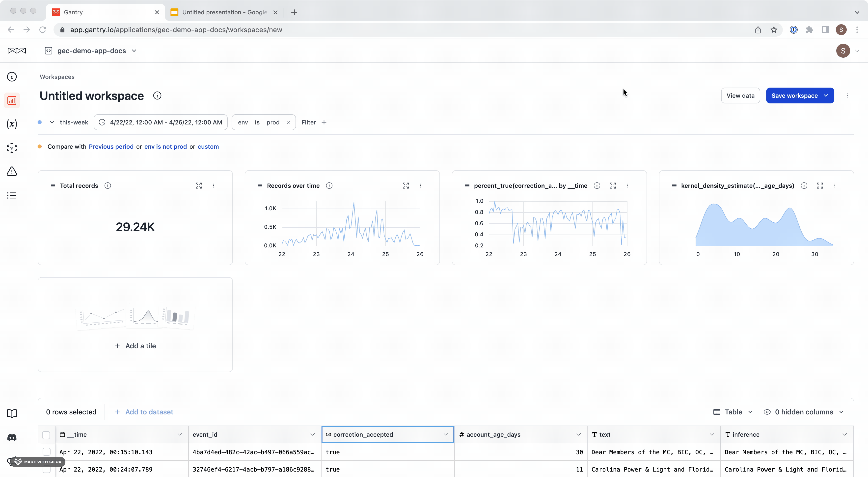Viewport: 868px width, 477px height.
Task: Open the documentation book icon
Action: click(12, 413)
